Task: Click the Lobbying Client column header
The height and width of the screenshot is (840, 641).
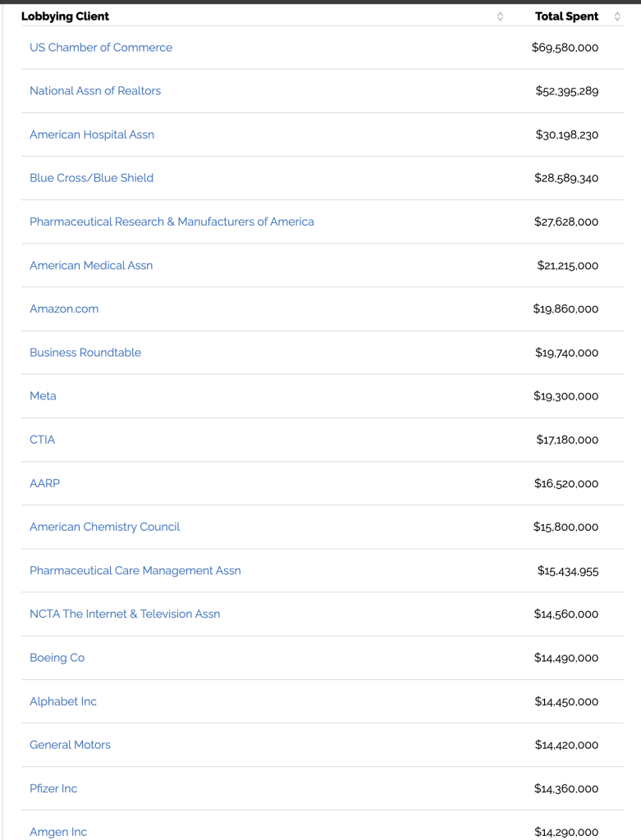Action: tap(66, 16)
